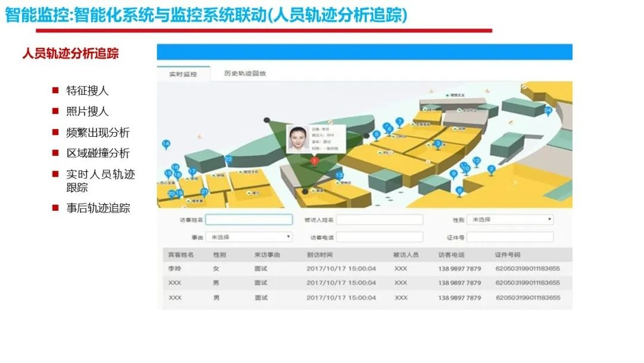The image size is (644, 363).
Task: Click camera marker 10 near the center-right
Action: [x=467, y=168]
